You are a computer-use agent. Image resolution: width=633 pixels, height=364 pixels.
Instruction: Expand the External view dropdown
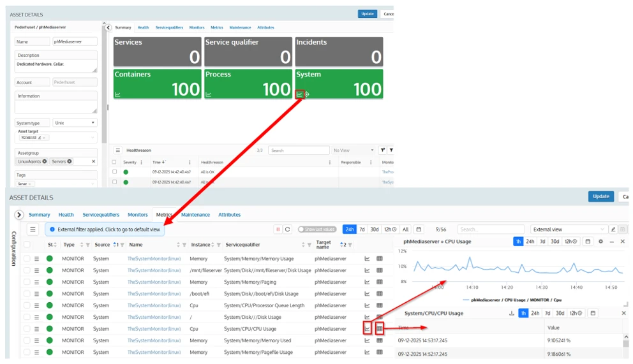click(602, 229)
